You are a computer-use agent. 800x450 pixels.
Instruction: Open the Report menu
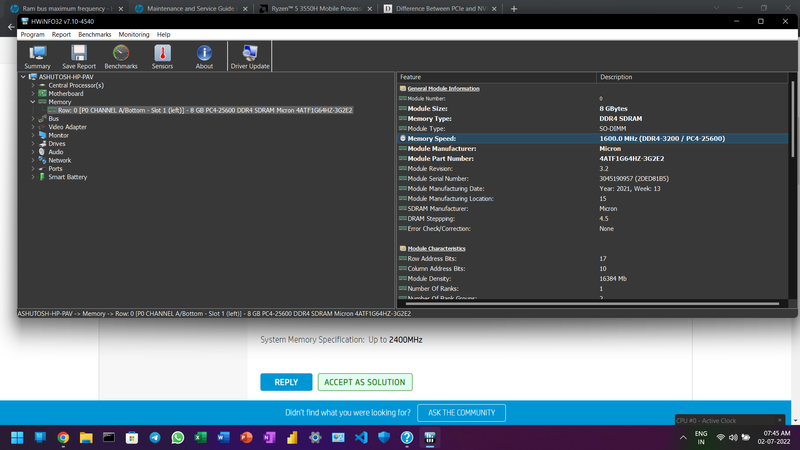61,35
